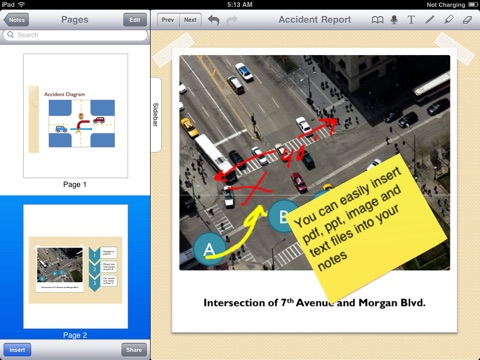Focus the pages Search field
The width and height of the screenshot is (480, 360).
click(x=75, y=35)
